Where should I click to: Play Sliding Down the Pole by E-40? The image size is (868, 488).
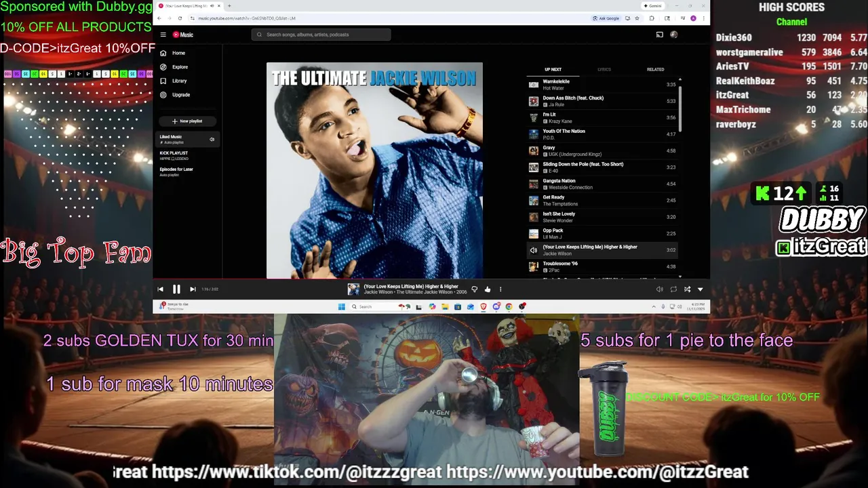[x=602, y=167]
